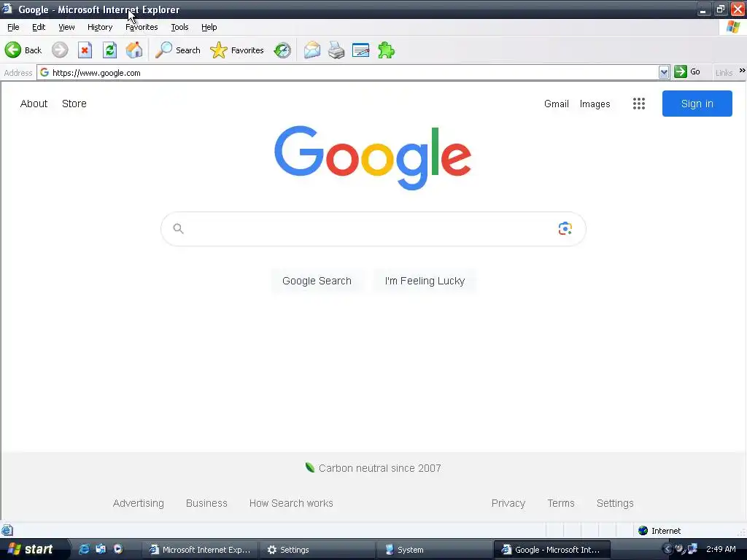This screenshot has height=560, width=747.
Task: Expand the Links toolbar chevron
Action: pos(742,71)
